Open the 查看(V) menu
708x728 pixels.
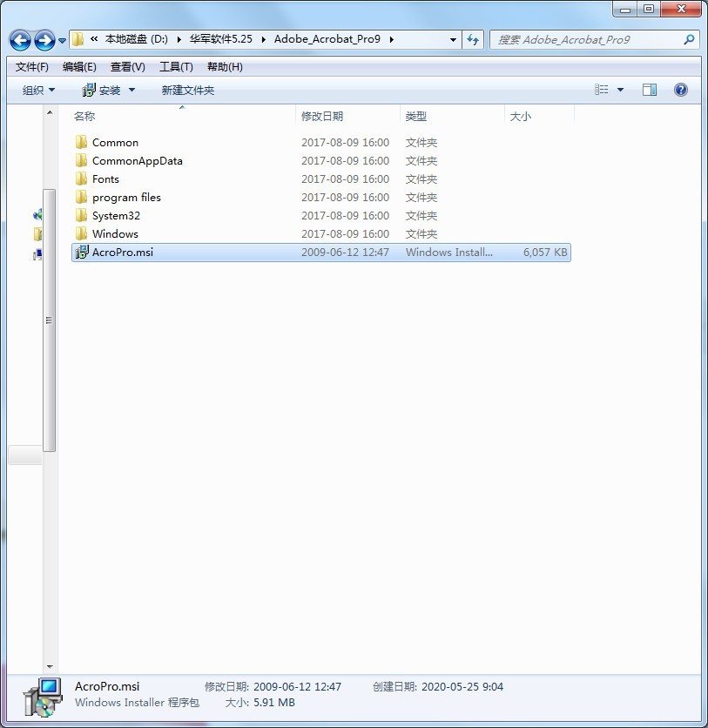click(126, 66)
